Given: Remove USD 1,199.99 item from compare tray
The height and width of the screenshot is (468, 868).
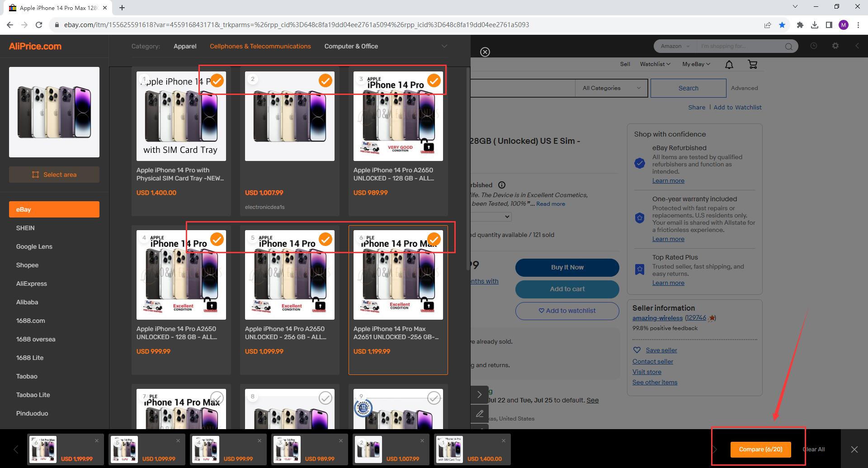Looking at the screenshot, I should (97, 440).
